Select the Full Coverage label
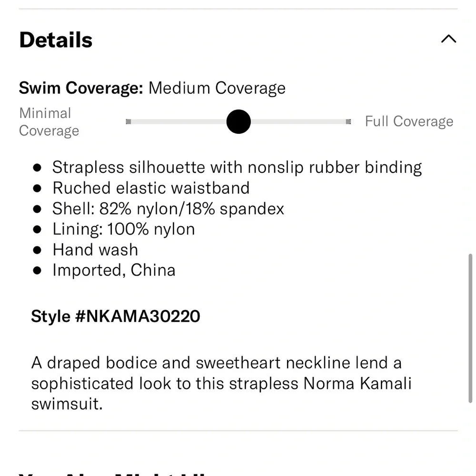 pyautogui.click(x=409, y=121)
